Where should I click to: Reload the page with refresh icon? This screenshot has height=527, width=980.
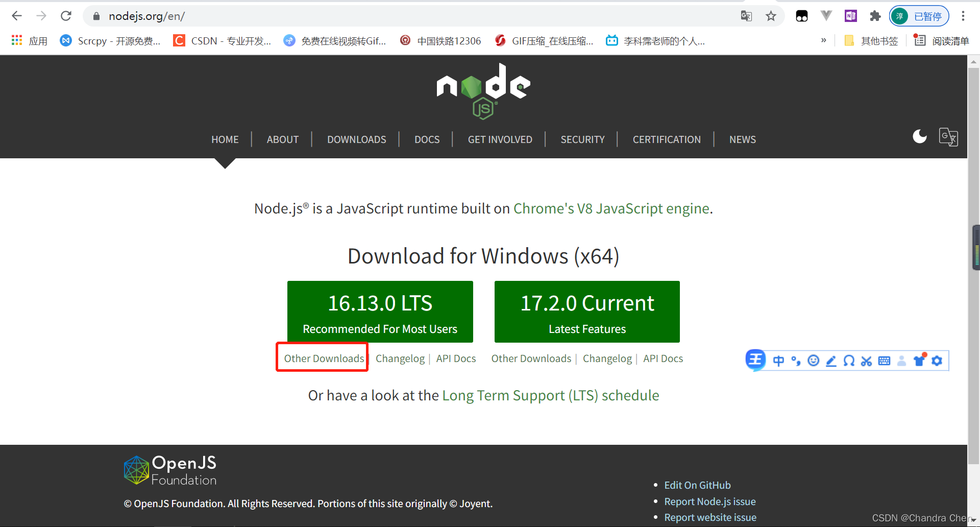click(66, 16)
